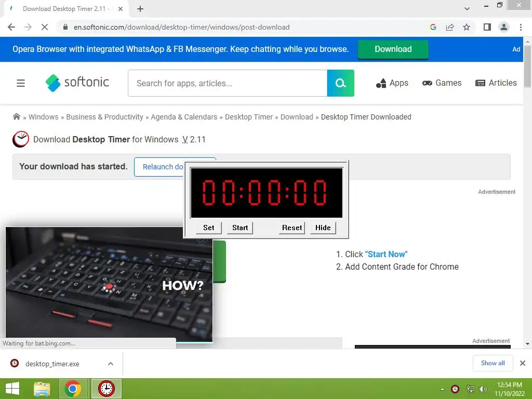This screenshot has height=399, width=532.
Task: Bookmark this page with the star icon
Action: pyautogui.click(x=467, y=27)
